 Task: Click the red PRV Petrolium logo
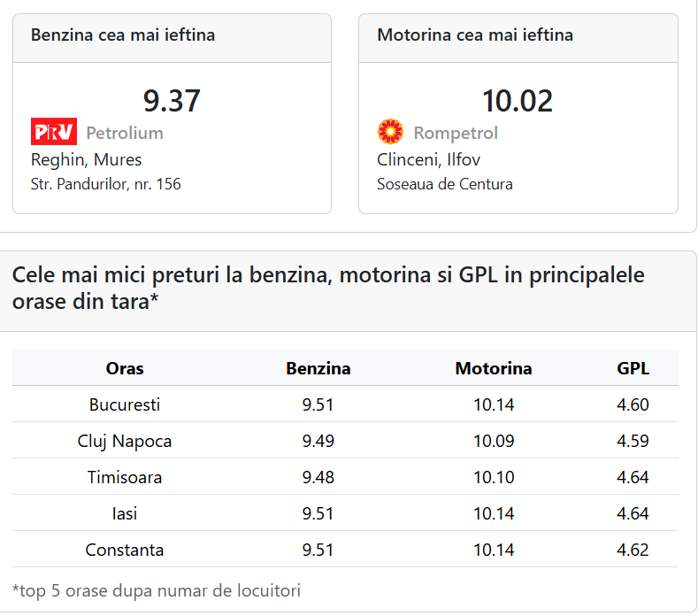tap(54, 131)
